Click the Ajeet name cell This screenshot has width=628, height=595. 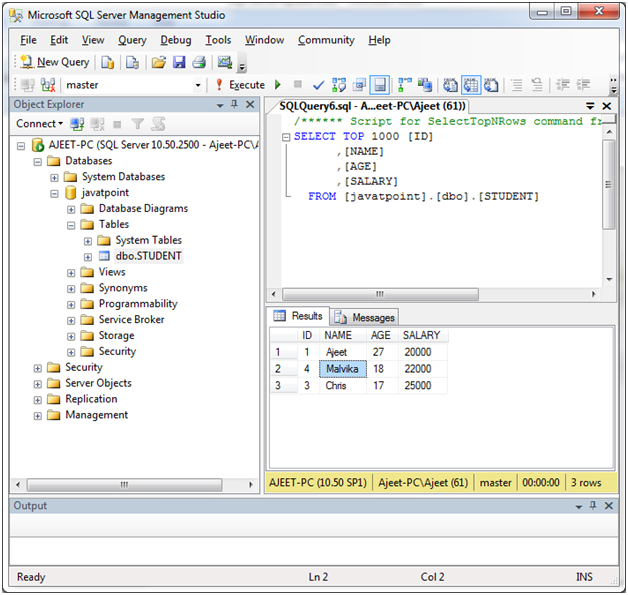[343, 352]
